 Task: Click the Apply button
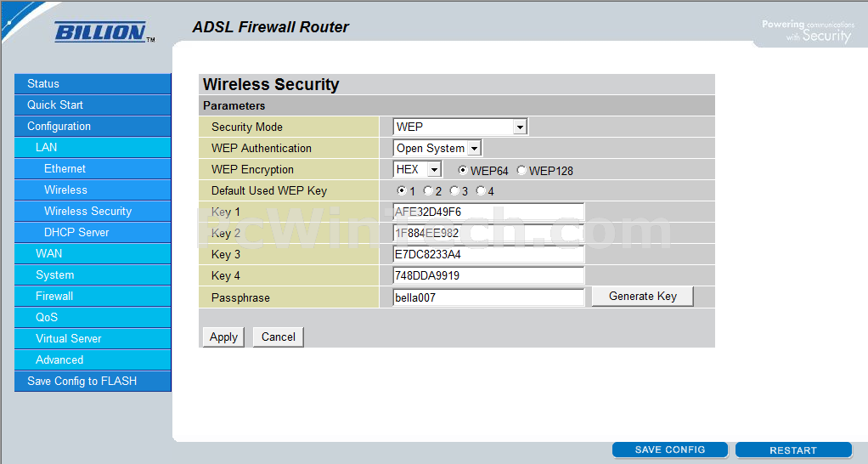point(223,337)
